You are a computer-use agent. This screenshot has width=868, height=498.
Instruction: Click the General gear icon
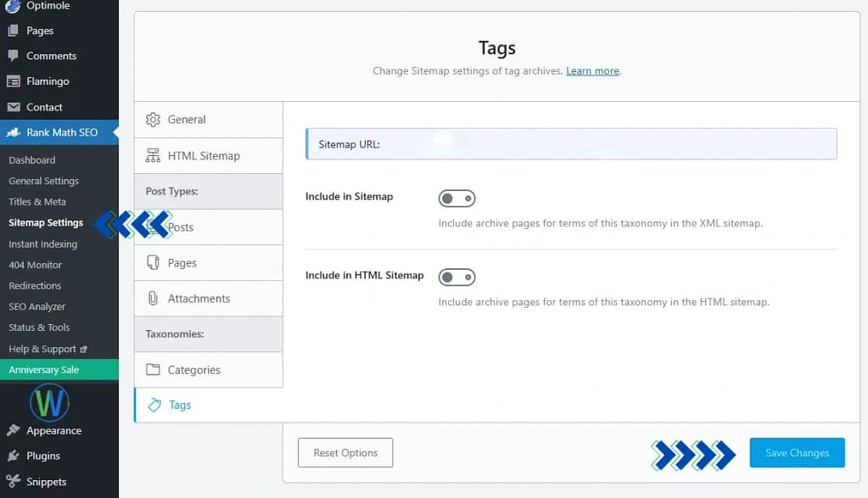coord(153,120)
